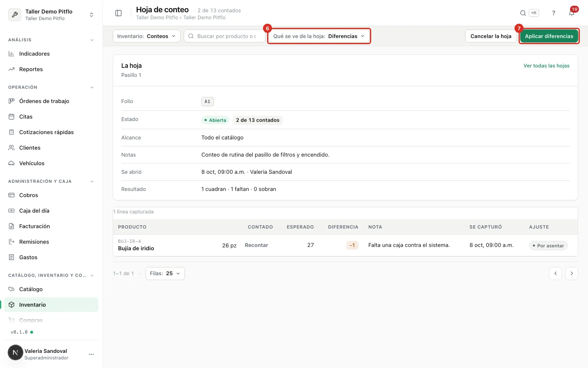Viewport: 588px width, 368px height.
Task: Open the Cobros card icon
Action: [x=11, y=195]
